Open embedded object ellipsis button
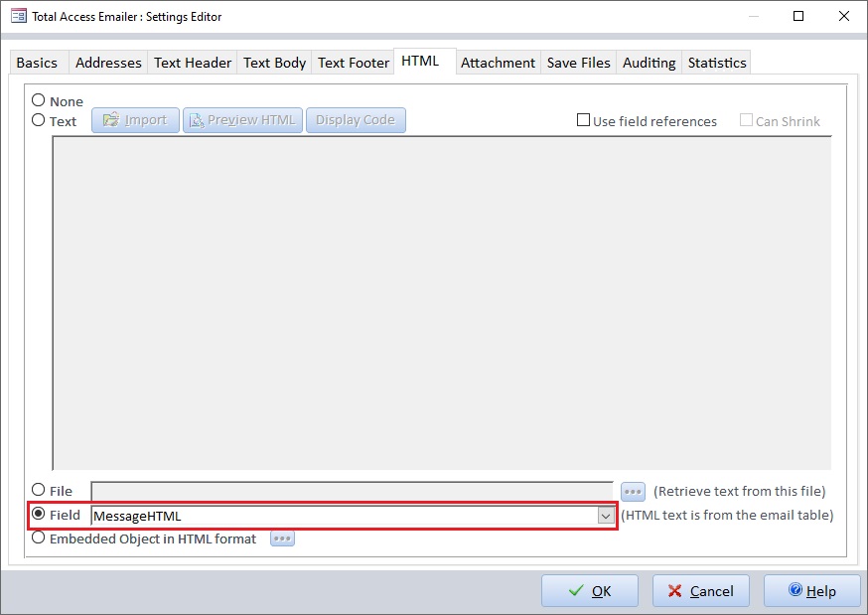868x615 pixels. click(282, 538)
